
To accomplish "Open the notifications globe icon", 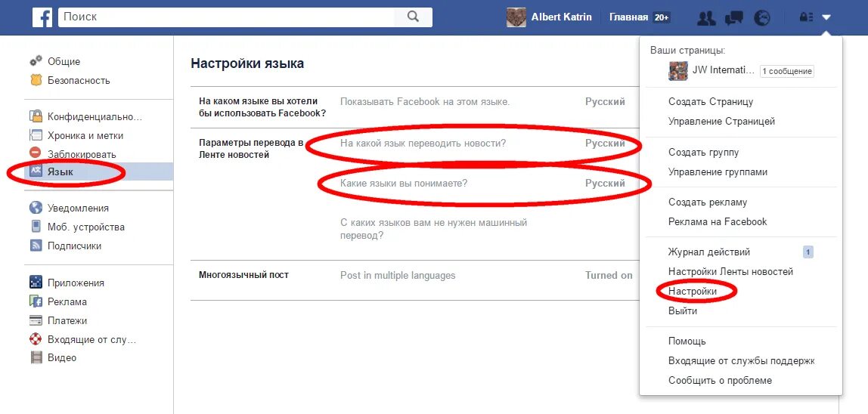I will [762, 17].
